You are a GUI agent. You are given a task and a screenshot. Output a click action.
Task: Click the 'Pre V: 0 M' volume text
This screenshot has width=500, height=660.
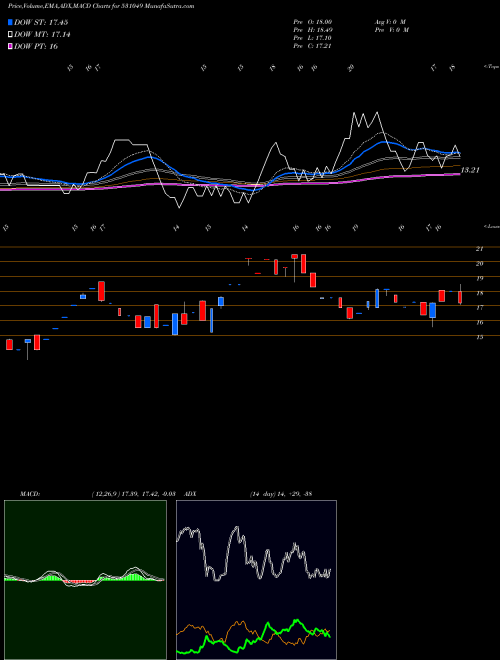click(x=391, y=30)
